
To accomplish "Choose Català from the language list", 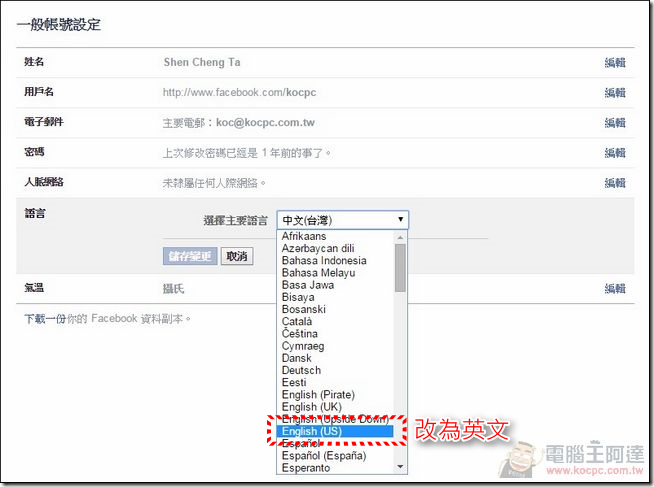I will click(297, 321).
